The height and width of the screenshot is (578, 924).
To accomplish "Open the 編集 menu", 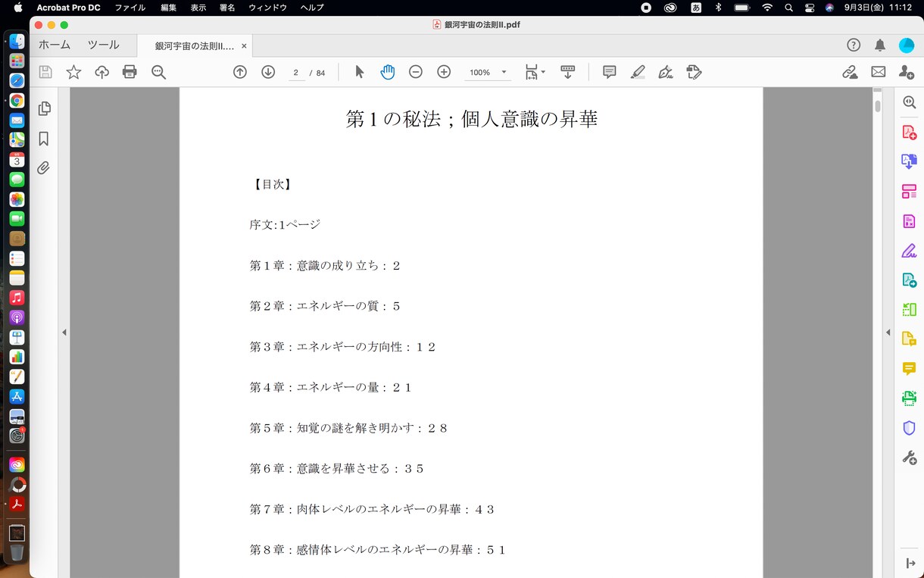I will pos(168,8).
